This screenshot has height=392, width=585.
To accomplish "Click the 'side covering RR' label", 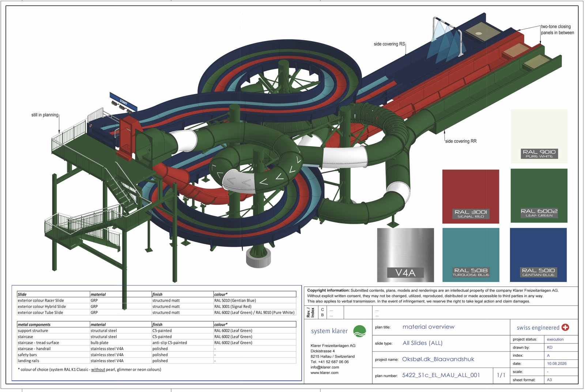I will [x=461, y=141].
